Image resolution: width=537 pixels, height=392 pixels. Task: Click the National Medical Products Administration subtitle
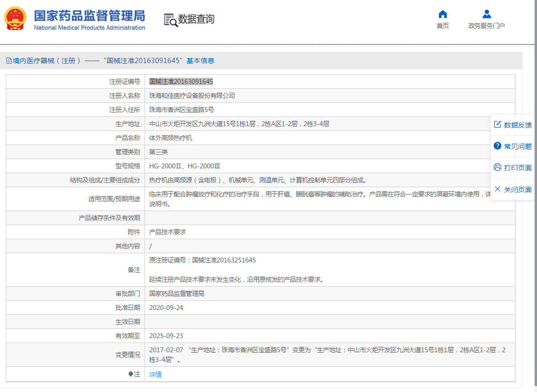(89, 28)
